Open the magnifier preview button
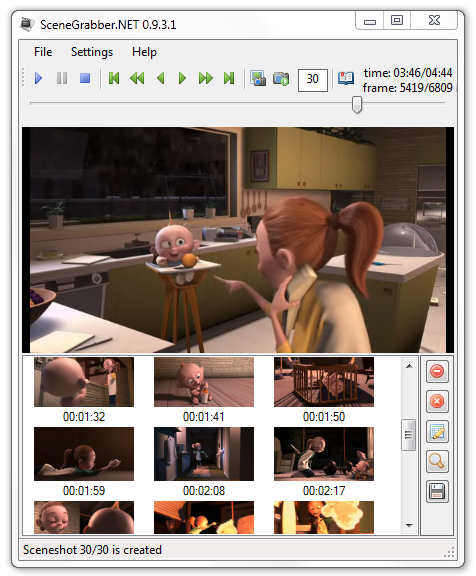Image resolution: width=476 pixels, height=576 pixels. 437,461
